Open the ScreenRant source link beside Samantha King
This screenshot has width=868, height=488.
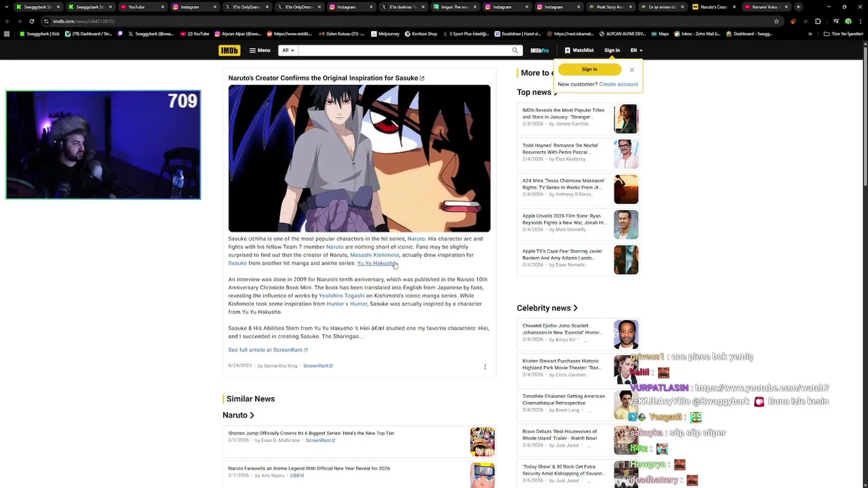coord(318,366)
